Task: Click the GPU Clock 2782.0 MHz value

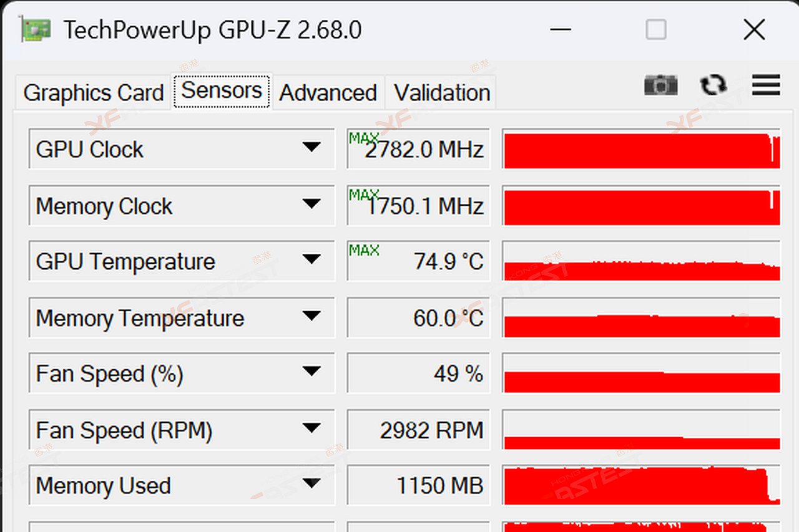Action: (423, 150)
